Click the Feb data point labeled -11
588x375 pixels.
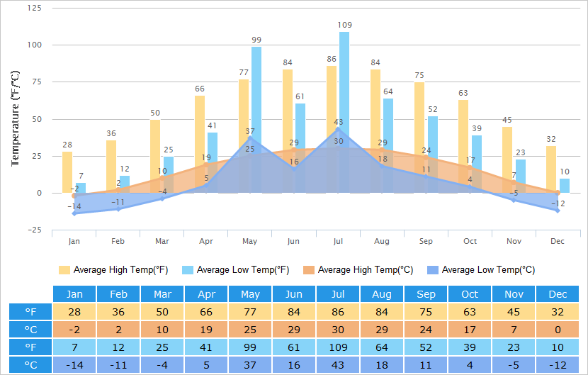coord(118,209)
